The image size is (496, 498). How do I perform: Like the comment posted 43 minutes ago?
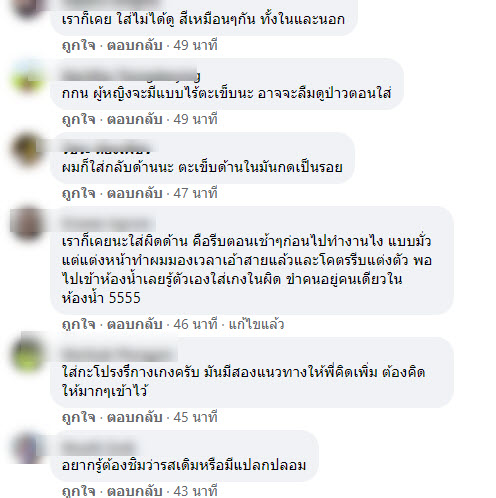point(79,491)
